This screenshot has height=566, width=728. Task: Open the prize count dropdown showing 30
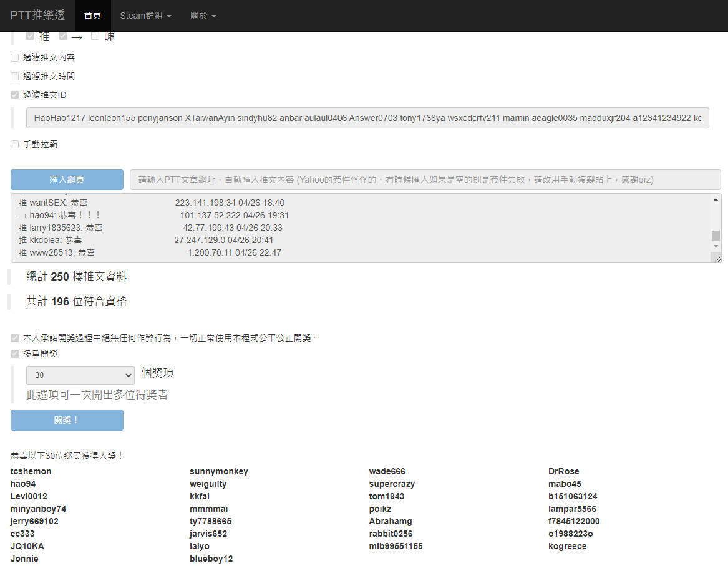point(80,375)
